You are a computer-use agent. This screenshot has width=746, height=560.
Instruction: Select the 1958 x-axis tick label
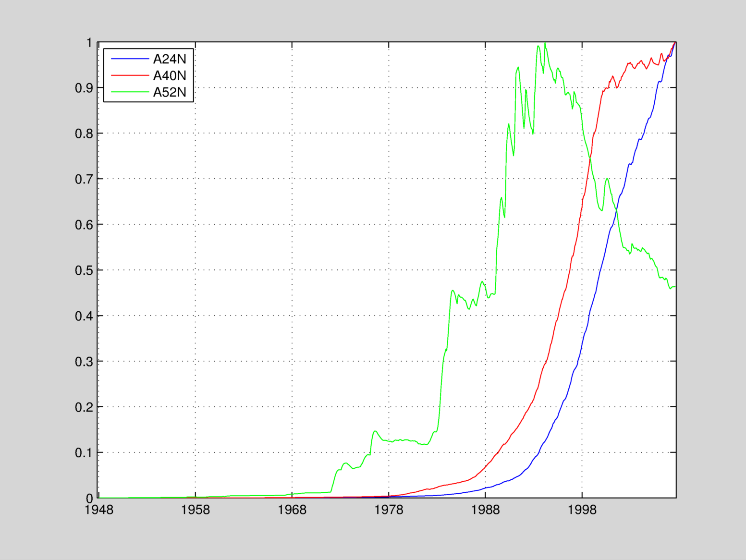[195, 510]
